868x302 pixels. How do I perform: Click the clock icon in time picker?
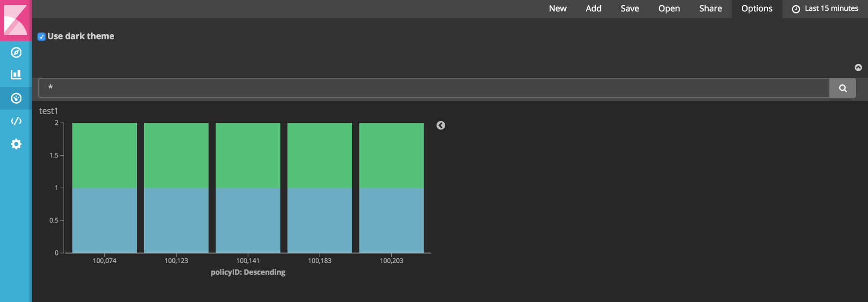tap(796, 9)
